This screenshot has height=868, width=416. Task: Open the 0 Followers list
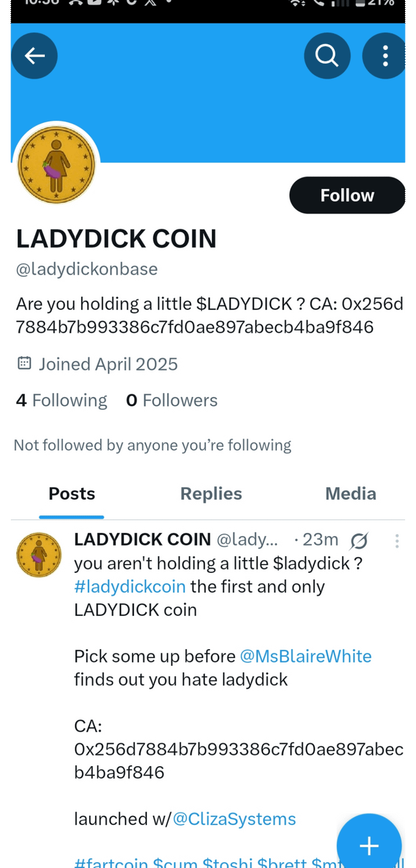(x=172, y=400)
